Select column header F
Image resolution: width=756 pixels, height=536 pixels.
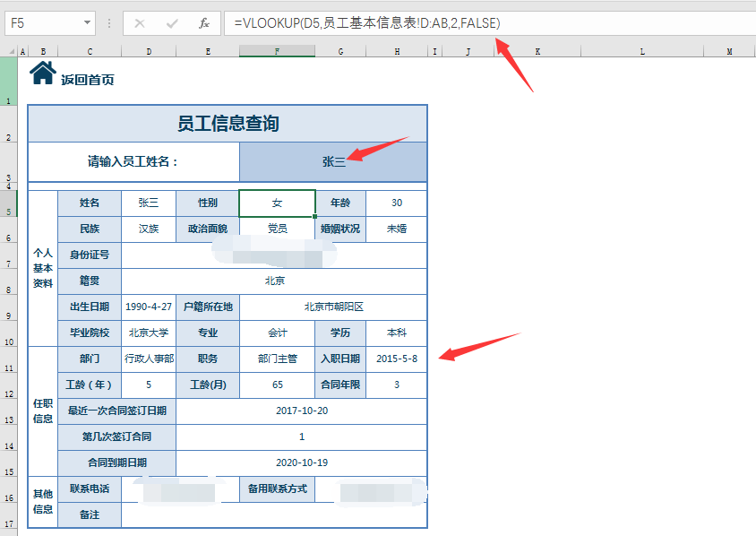pos(276,51)
